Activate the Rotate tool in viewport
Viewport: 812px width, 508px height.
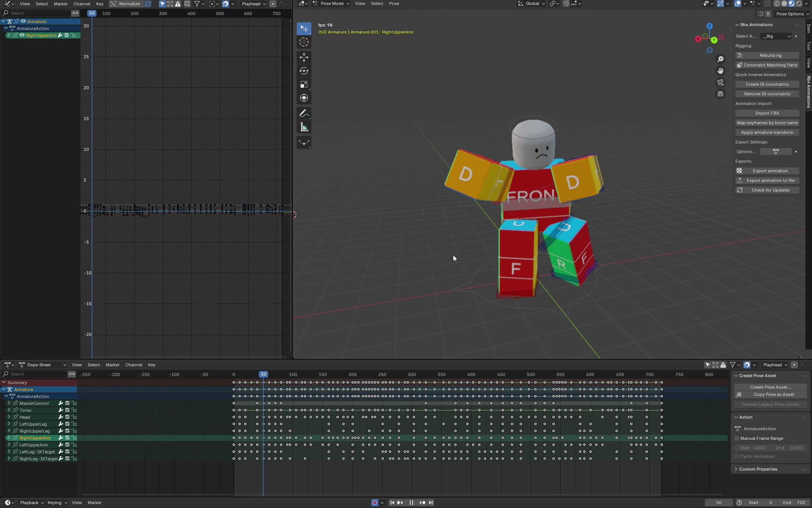(x=304, y=71)
